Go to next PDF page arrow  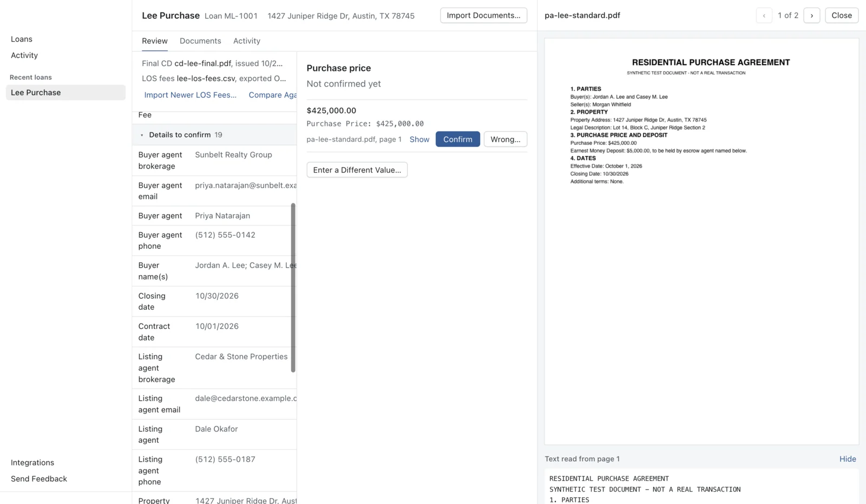click(811, 16)
